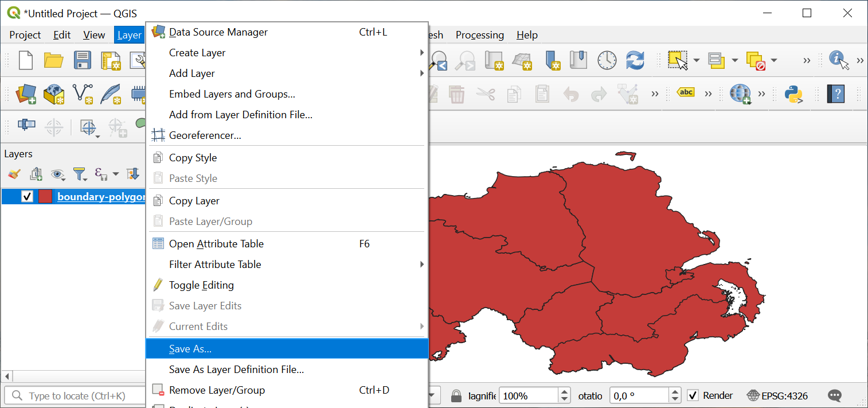
Task: Click Save As in the Layer menu
Action: 189,348
